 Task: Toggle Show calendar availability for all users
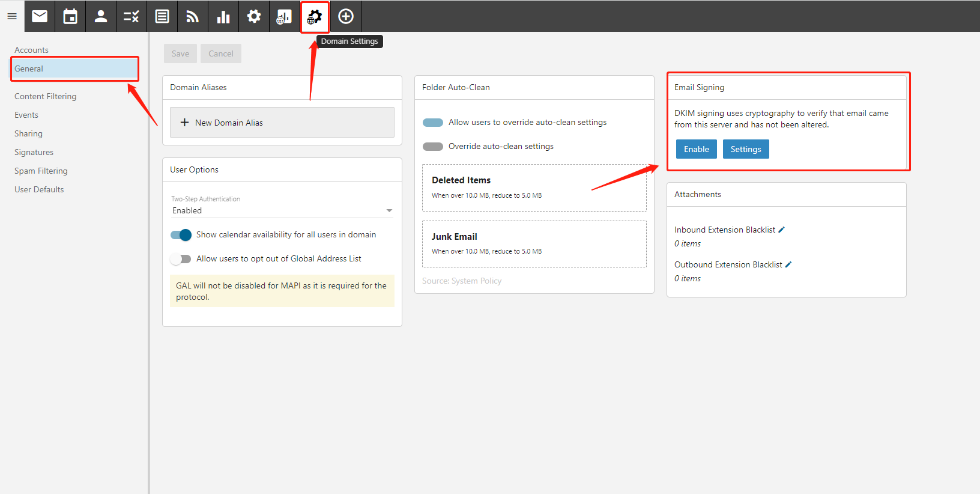click(x=181, y=235)
